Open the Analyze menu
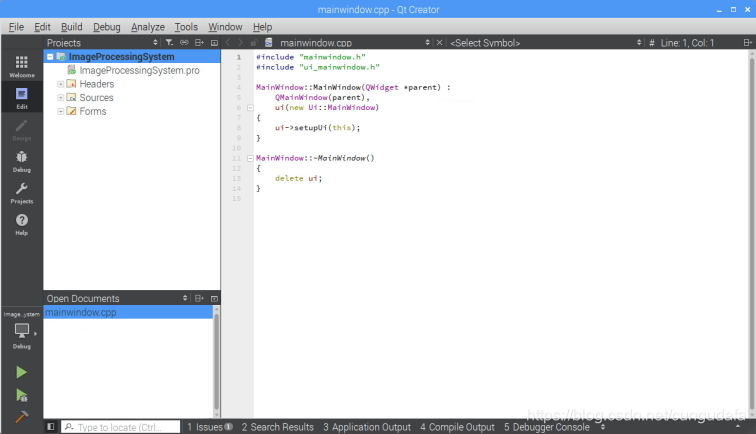Screen dimensions: 756x434 click(148, 27)
